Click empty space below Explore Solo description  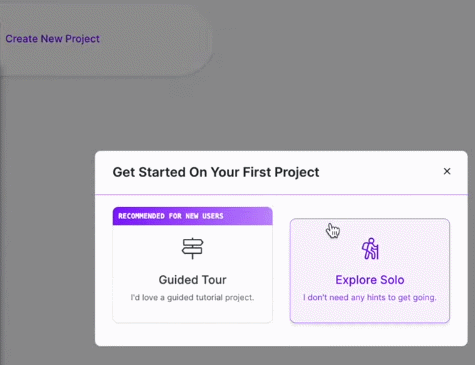[370, 313]
